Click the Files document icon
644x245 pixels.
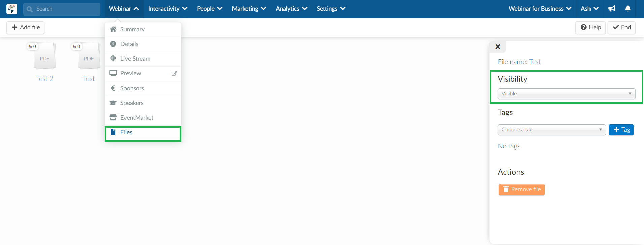[113, 132]
